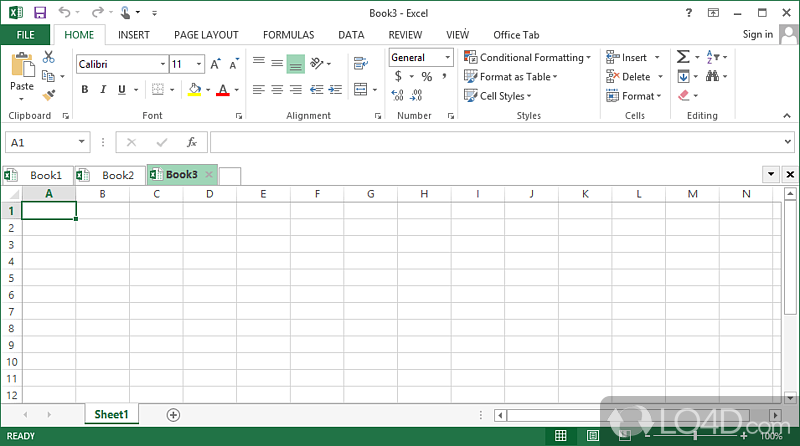This screenshot has width=800, height=446.
Task: Toggle Wrap Text
Action: click(x=361, y=63)
